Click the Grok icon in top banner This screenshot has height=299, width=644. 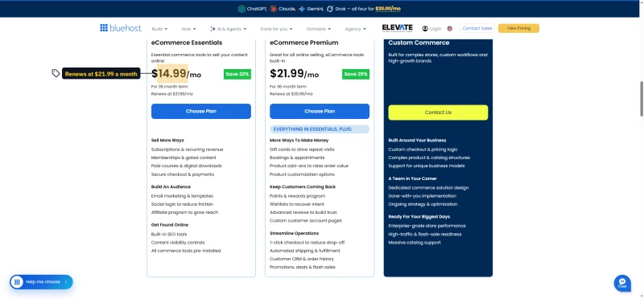[x=330, y=9]
